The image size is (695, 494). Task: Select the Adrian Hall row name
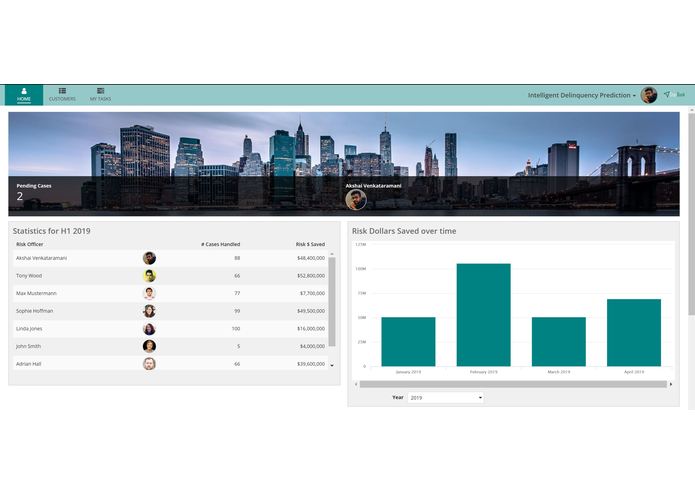[x=28, y=364]
